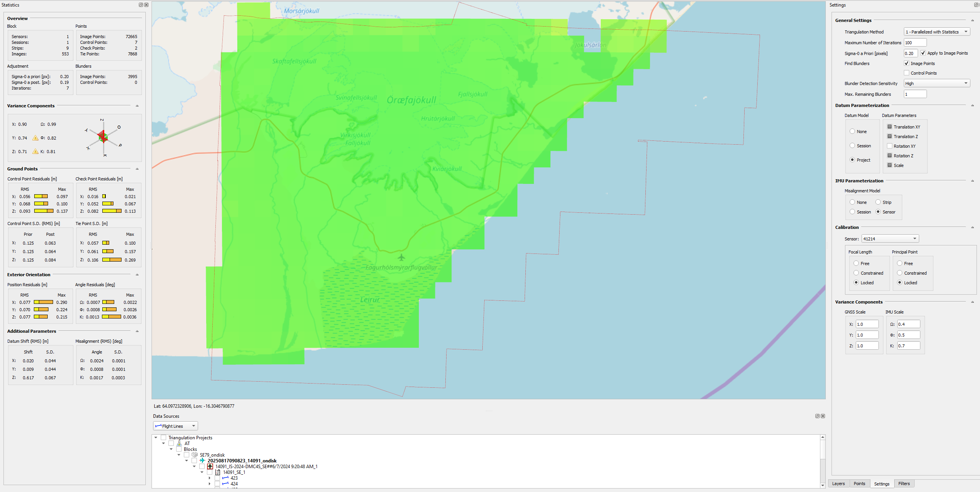Open the Triangulation Method dropdown

937,32
